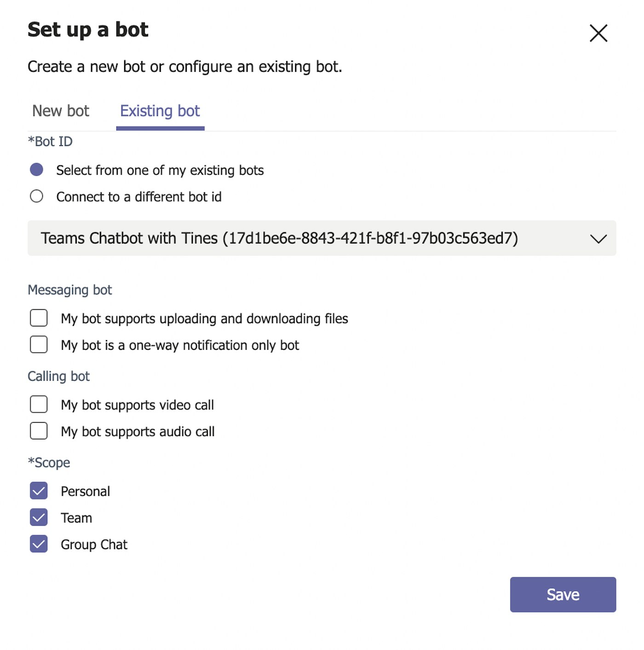This screenshot has height=650, width=644.
Task: Enable uploading and downloading files support
Action: [x=39, y=318]
